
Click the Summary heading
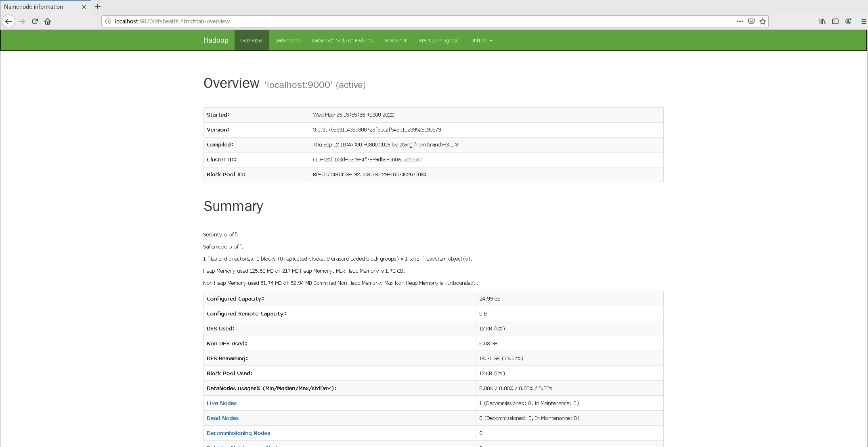pyautogui.click(x=233, y=206)
